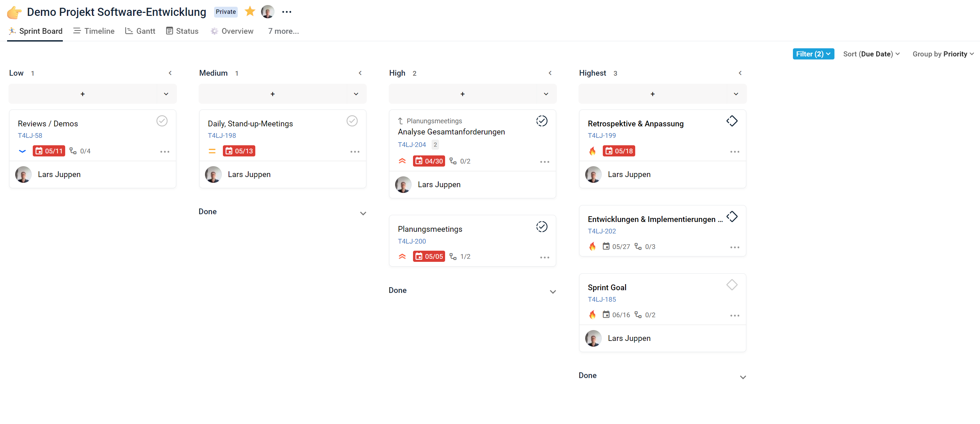Click the medium priority icon on Daily Stand-up card
The width and height of the screenshot is (980, 424).
pos(212,151)
